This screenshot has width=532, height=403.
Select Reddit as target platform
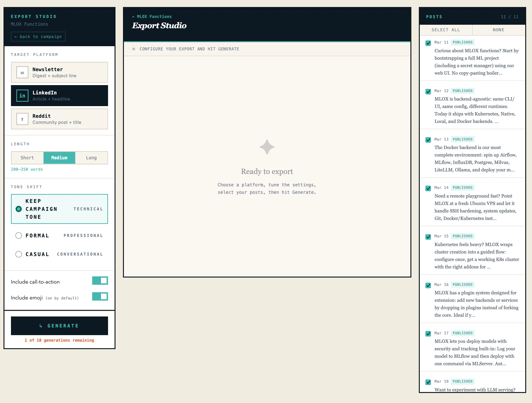59,119
